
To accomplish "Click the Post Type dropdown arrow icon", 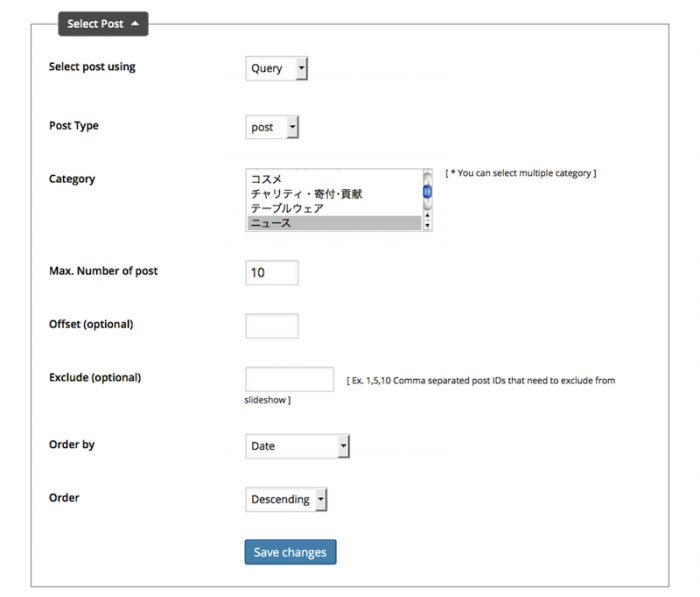I will click(x=292, y=127).
